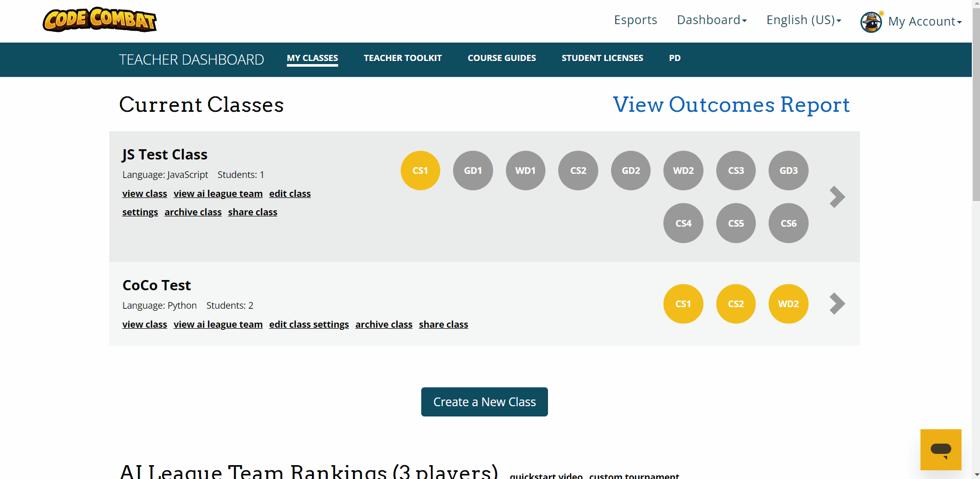Select WD1 course badge in JS Test Class
The image size is (980, 479).
click(x=525, y=171)
